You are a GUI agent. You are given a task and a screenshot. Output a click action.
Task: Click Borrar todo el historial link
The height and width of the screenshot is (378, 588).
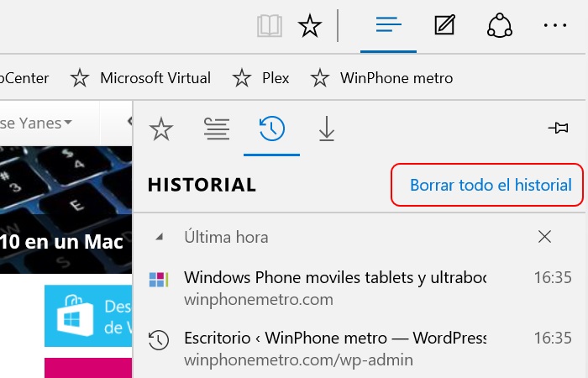[491, 185]
